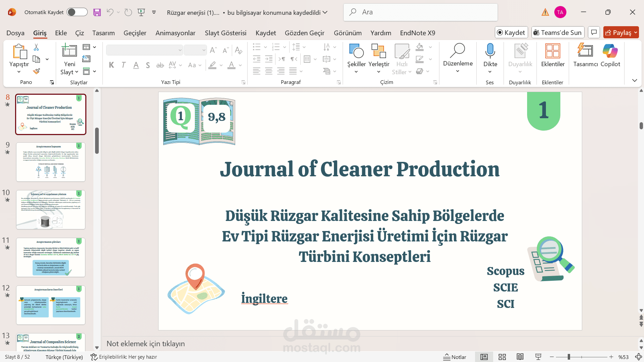Click the Cut scissors icon

[36, 47]
